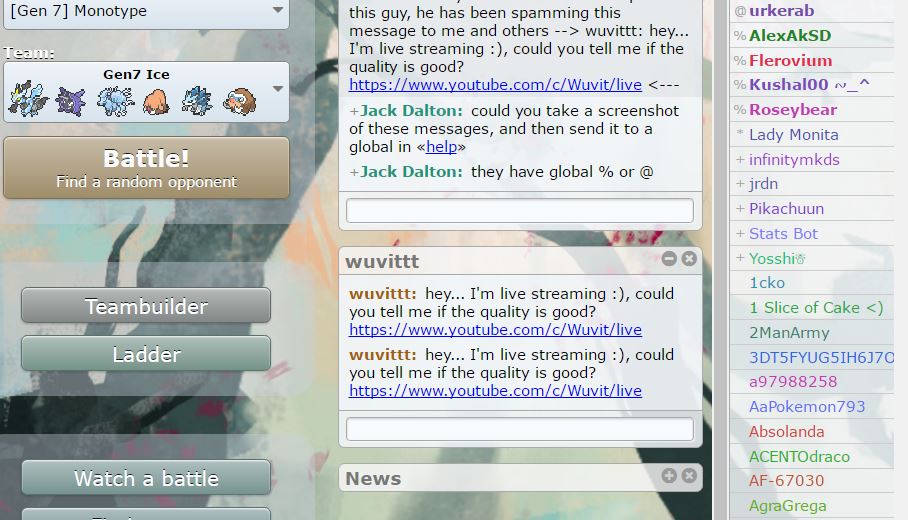Select user 3DT5FYUG5IH6J7O in the user list
This screenshot has width=908, height=520.
[812, 357]
